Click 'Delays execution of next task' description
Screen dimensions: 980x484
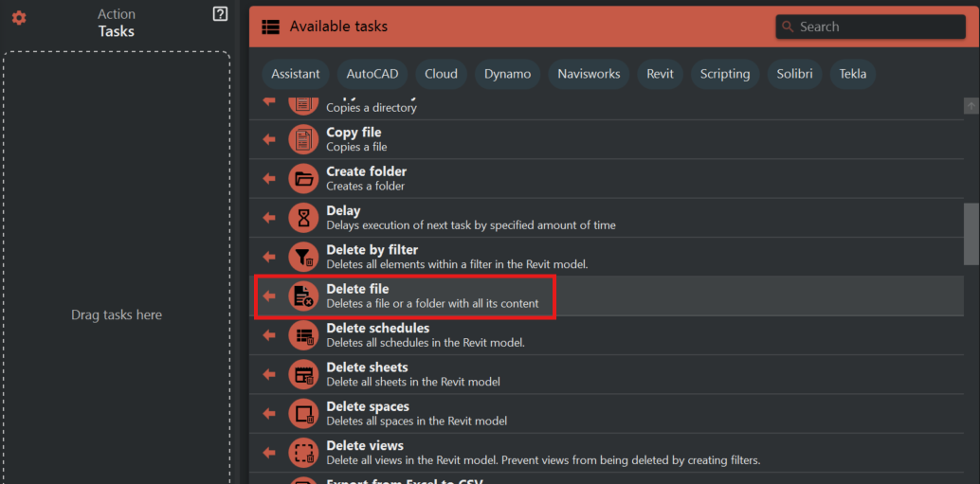click(x=471, y=225)
